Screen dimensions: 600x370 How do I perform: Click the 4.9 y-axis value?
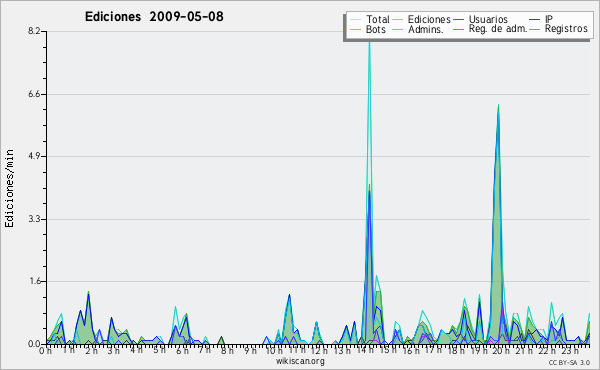pyautogui.click(x=34, y=156)
